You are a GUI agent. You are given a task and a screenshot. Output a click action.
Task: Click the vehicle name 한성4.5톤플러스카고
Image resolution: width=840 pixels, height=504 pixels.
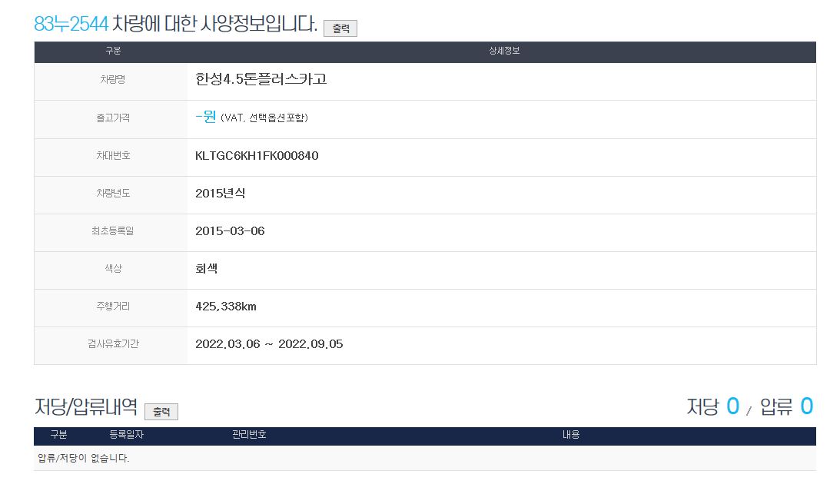point(261,79)
